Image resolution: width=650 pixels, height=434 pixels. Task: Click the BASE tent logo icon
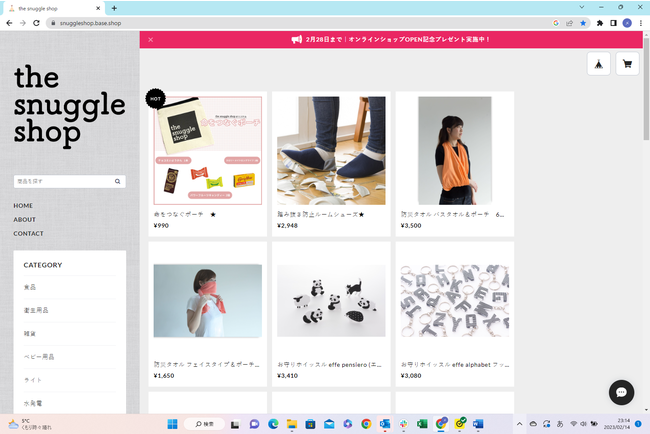pyautogui.click(x=598, y=64)
